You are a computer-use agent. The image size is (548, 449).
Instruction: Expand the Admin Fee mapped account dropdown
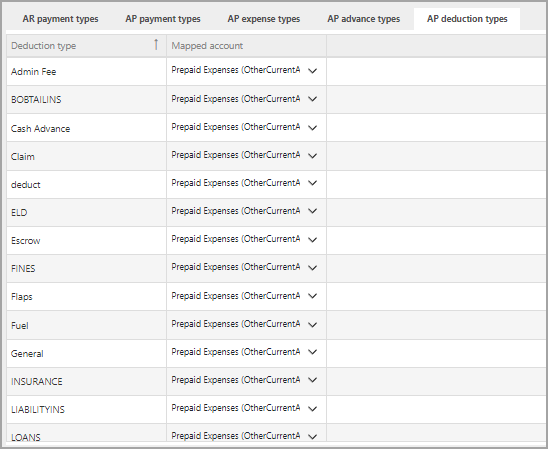[312, 71]
